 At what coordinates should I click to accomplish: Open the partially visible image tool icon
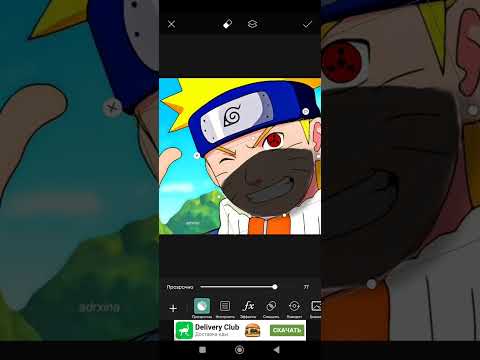[316, 306]
